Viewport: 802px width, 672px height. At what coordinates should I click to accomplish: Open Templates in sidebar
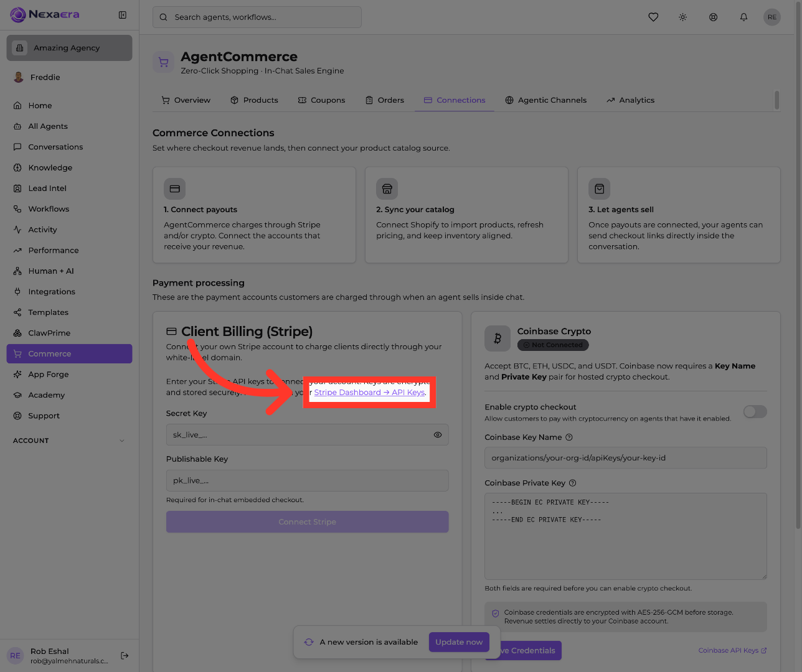tap(69, 312)
